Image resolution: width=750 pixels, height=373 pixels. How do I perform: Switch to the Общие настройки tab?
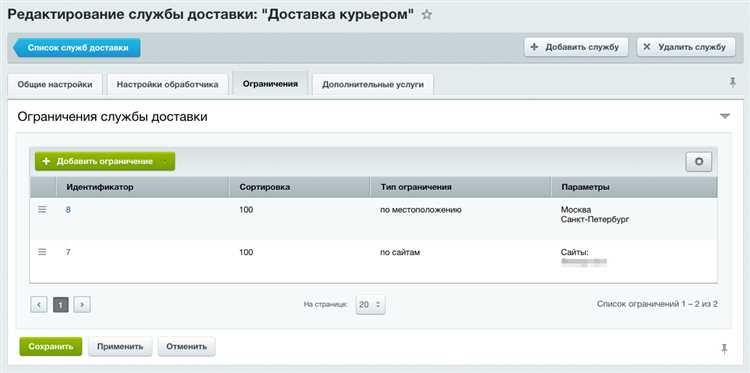tap(55, 85)
